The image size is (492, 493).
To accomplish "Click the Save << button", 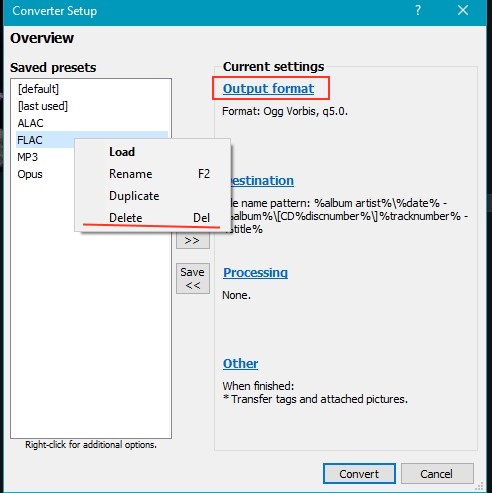I will click(x=193, y=278).
